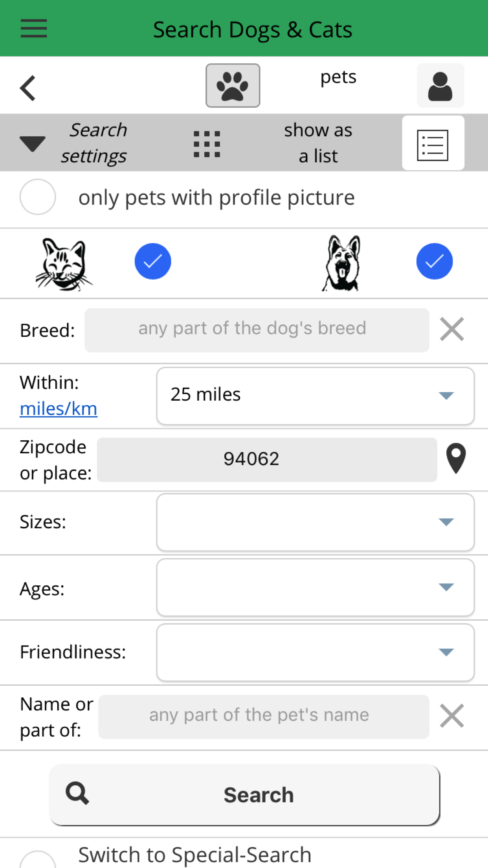The height and width of the screenshot is (868, 488).
Task: Open the Within 25 miles dropdown
Action: 315,395
